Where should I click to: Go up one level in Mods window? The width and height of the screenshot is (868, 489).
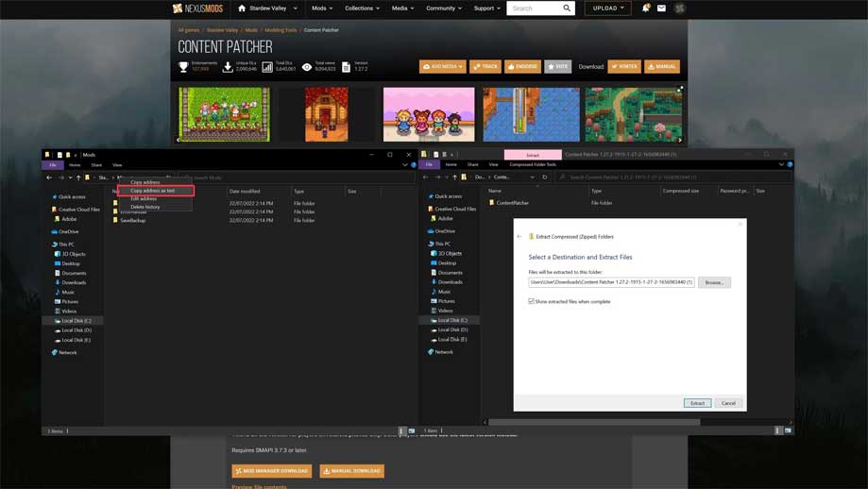[x=78, y=177]
